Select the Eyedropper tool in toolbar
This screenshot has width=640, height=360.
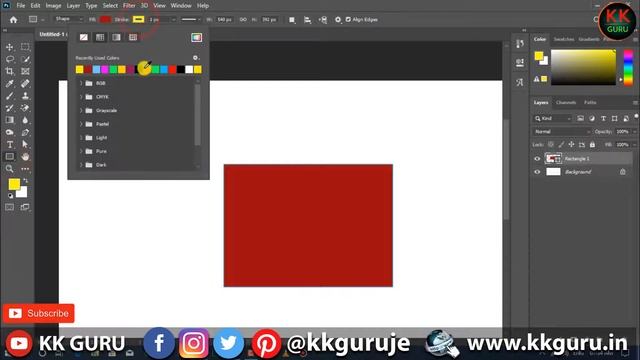(x=9, y=84)
